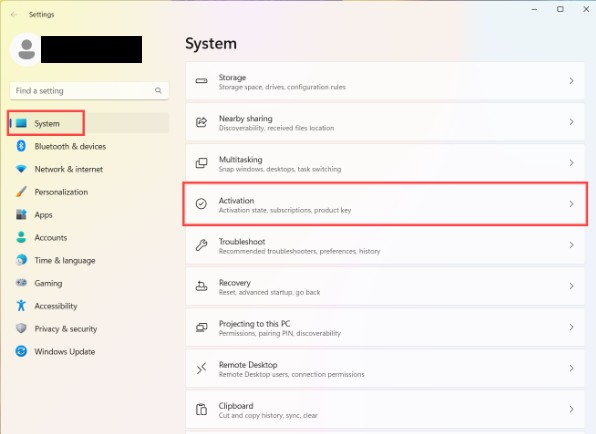Click the Nearby sharing icon
The width and height of the screenshot is (596, 434).
[x=201, y=122]
